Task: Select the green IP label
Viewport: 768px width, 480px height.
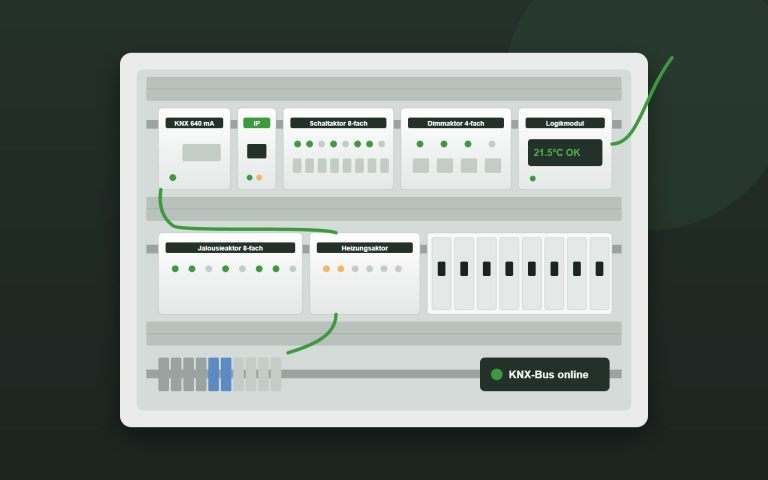Action: [257, 123]
